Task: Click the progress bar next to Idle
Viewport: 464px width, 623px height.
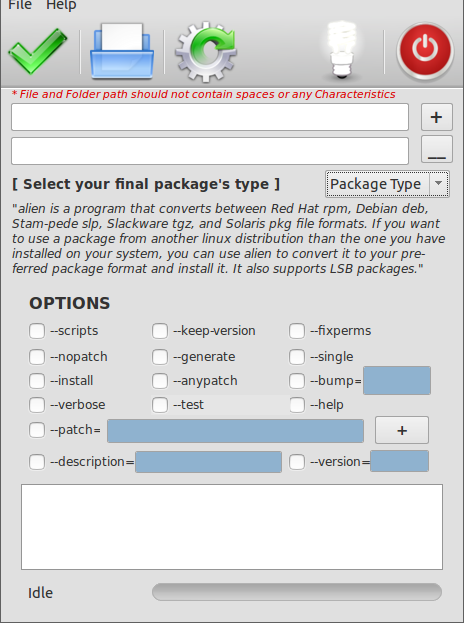Action: tap(297, 592)
